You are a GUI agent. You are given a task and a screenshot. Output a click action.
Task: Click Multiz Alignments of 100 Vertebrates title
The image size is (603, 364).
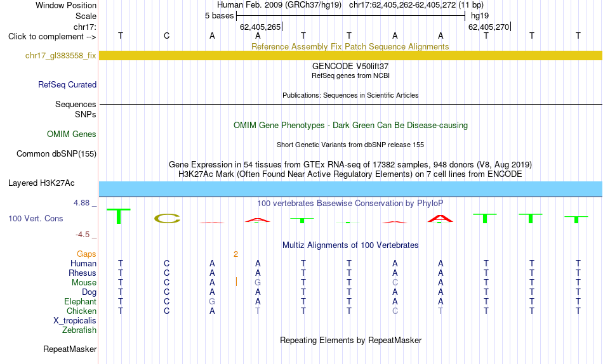350,245
